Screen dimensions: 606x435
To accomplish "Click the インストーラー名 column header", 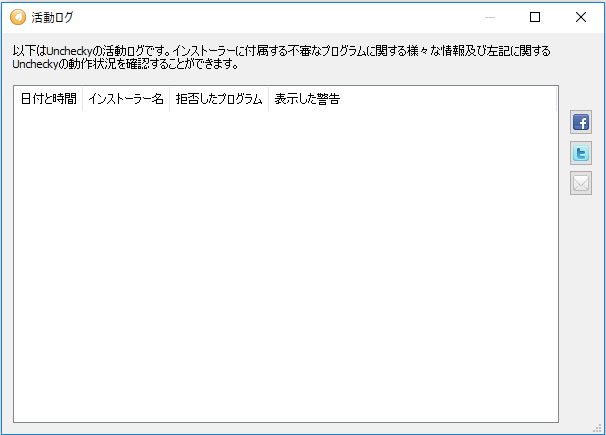I will pyautogui.click(x=126, y=100).
